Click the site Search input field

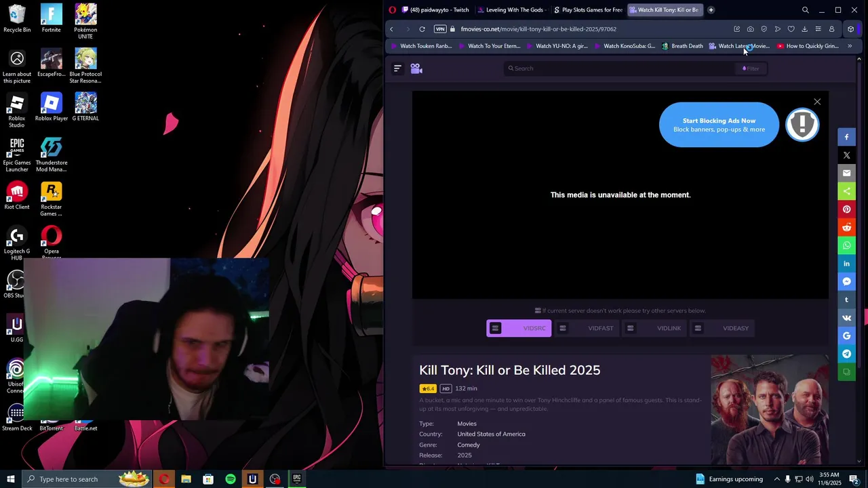tap(620, 68)
